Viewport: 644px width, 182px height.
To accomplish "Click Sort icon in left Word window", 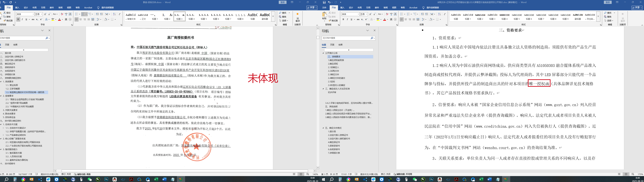I will pos(114,14).
